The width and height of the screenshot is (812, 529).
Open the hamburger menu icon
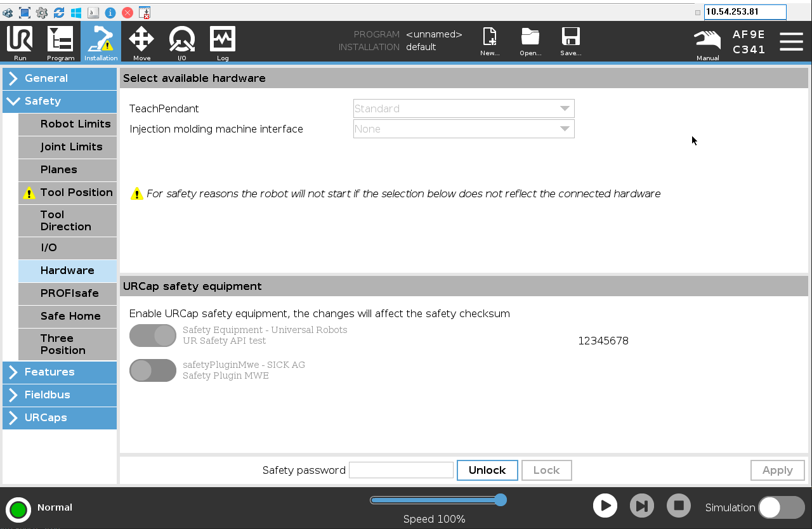(791, 42)
